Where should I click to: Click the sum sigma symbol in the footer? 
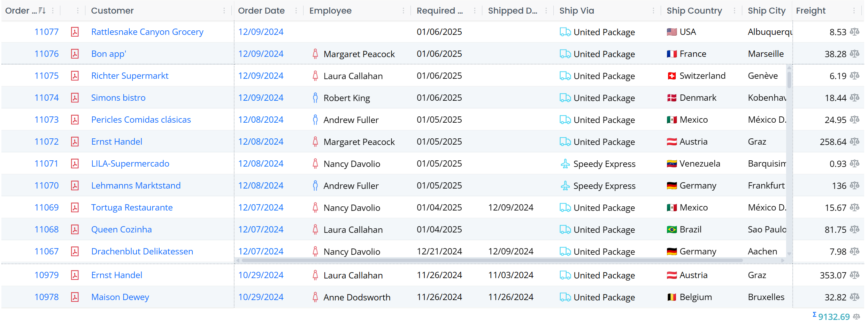[x=814, y=314]
